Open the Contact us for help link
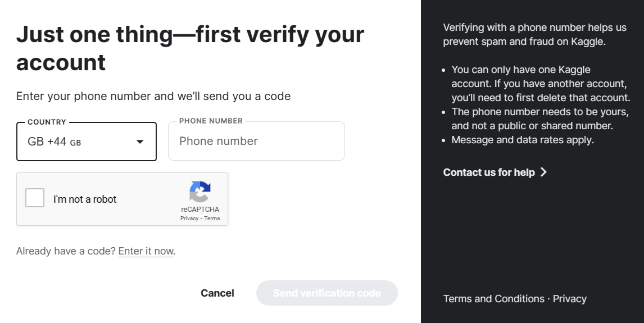This screenshot has width=644, height=323. click(489, 172)
